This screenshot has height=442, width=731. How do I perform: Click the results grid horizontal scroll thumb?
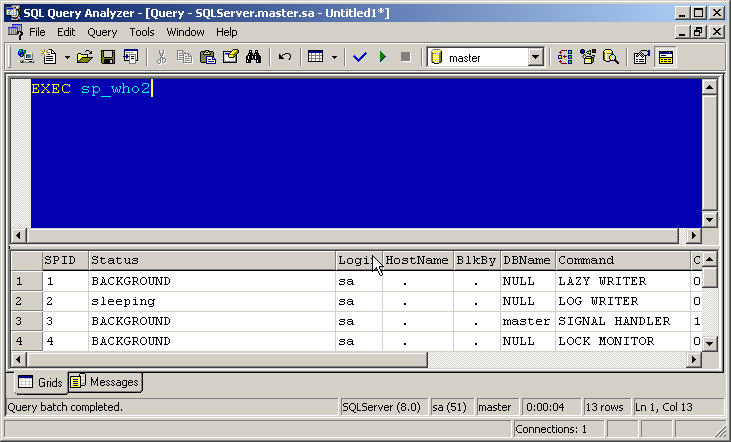pyautogui.click(x=227, y=359)
